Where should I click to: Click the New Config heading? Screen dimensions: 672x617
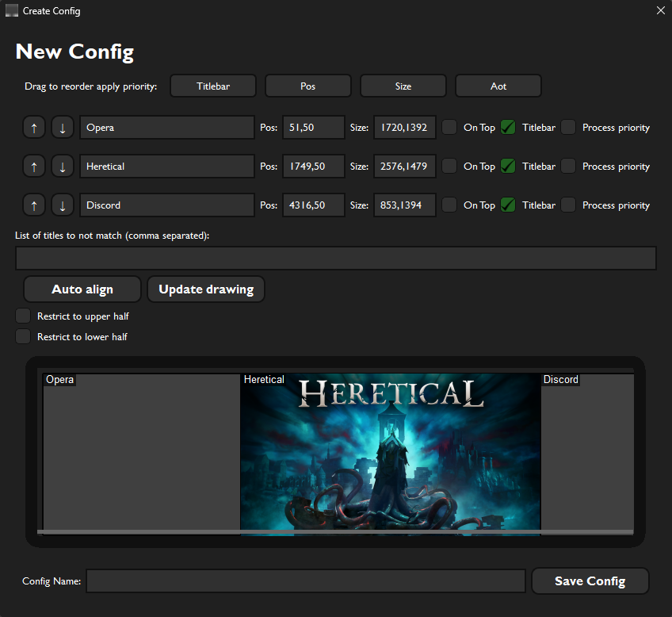click(74, 52)
